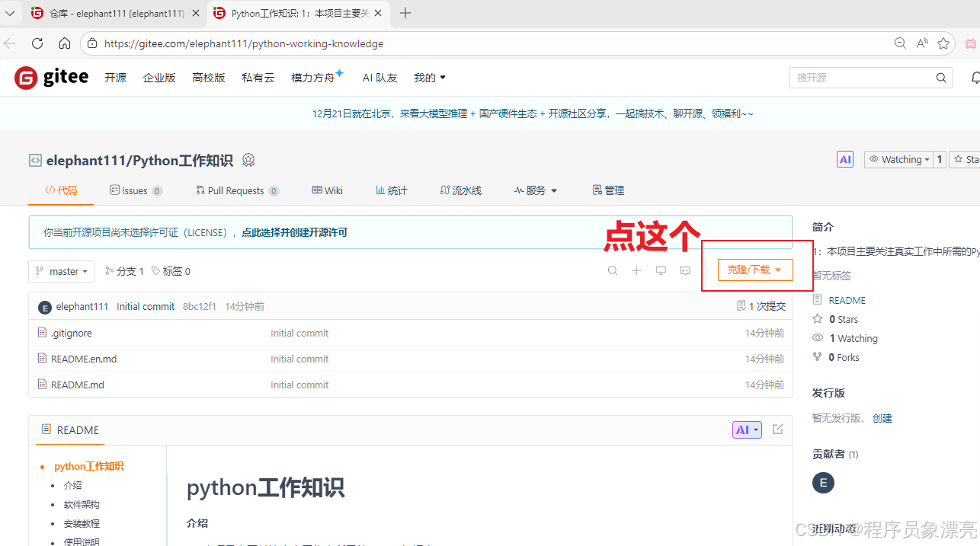Click the plus icon to add file
This screenshot has width=980, height=546.
tap(636, 270)
